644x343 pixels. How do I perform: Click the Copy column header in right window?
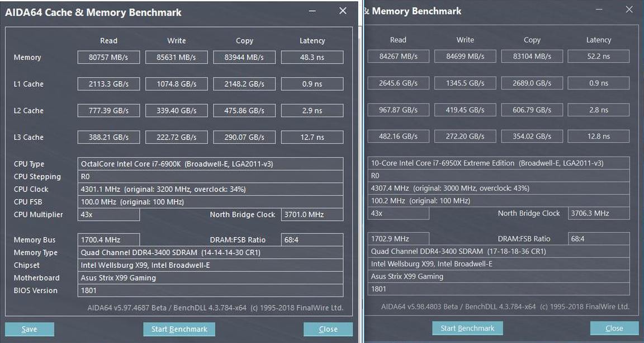[x=532, y=40]
